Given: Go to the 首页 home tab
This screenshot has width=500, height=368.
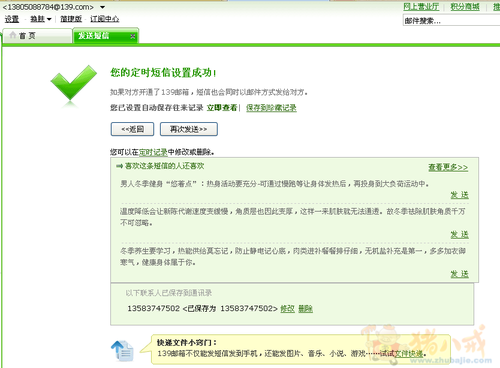Looking at the screenshot, I should pyautogui.click(x=37, y=36).
